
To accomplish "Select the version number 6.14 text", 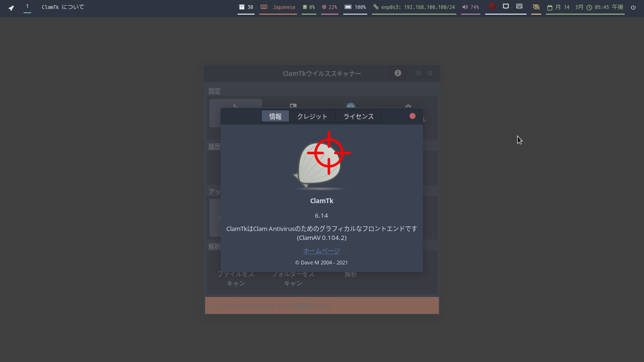I will (x=322, y=215).
